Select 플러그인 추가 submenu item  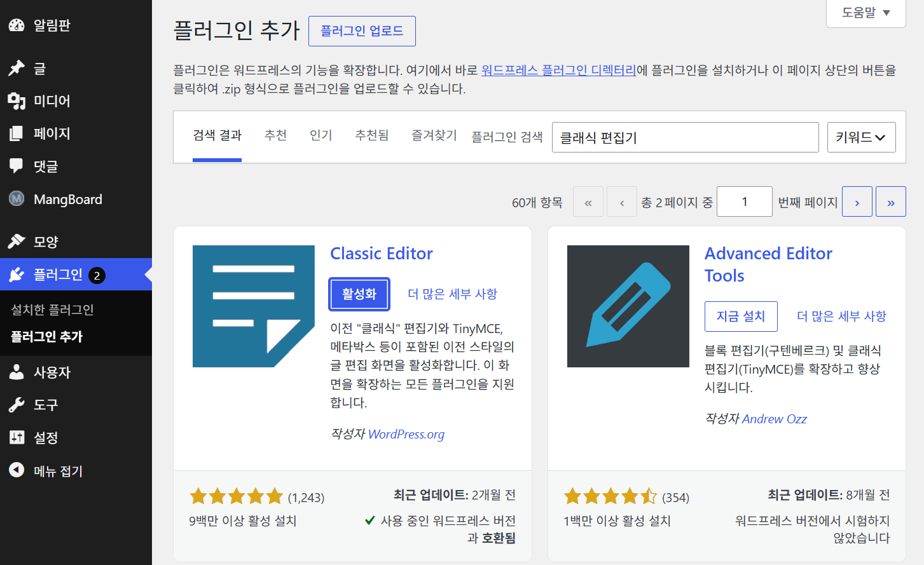coord(46,337)
